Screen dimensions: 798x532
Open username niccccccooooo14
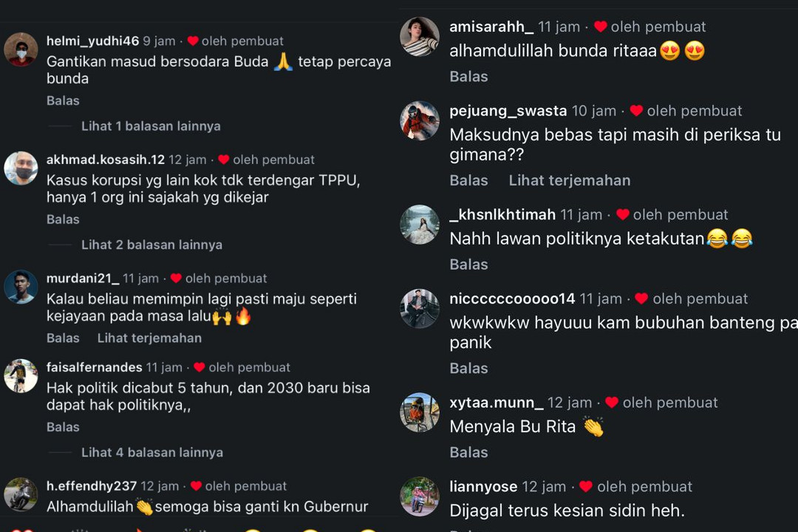[512, 299]
